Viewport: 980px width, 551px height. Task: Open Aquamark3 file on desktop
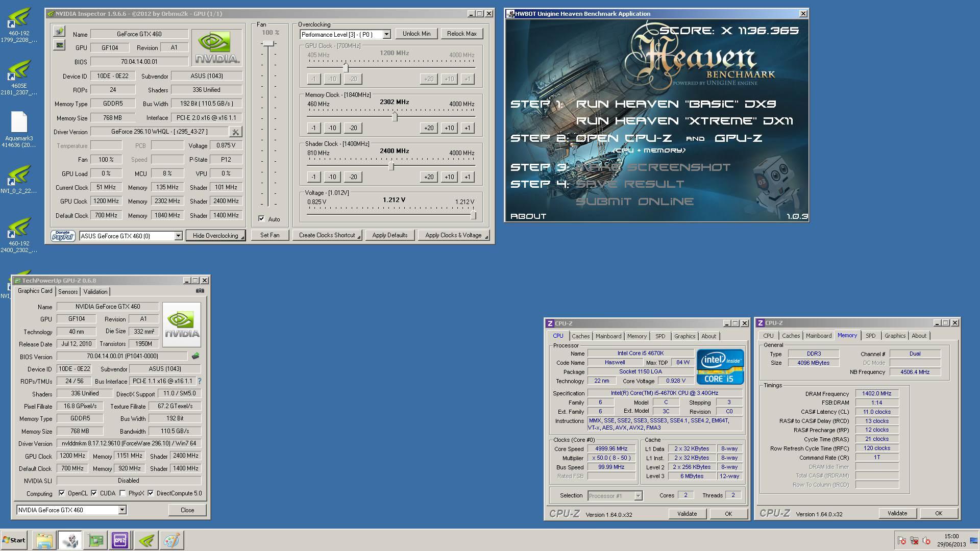point(19,130)
